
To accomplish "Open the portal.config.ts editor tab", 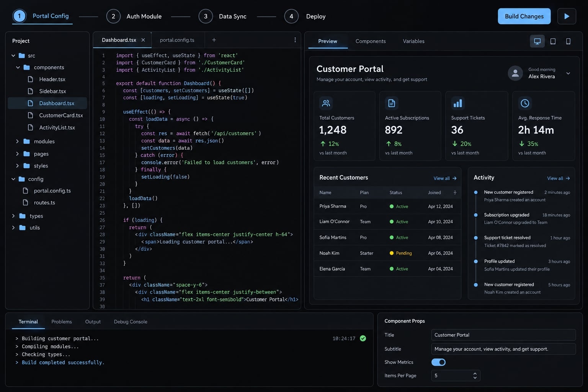I will [177, 40].
